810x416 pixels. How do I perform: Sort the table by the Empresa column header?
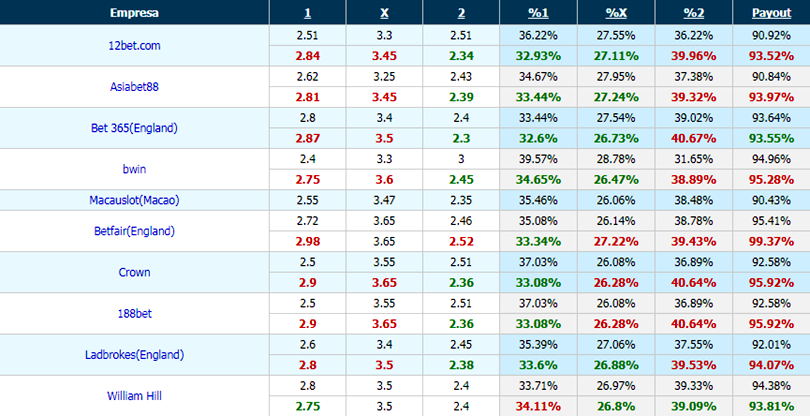click(x=134, y=13)
